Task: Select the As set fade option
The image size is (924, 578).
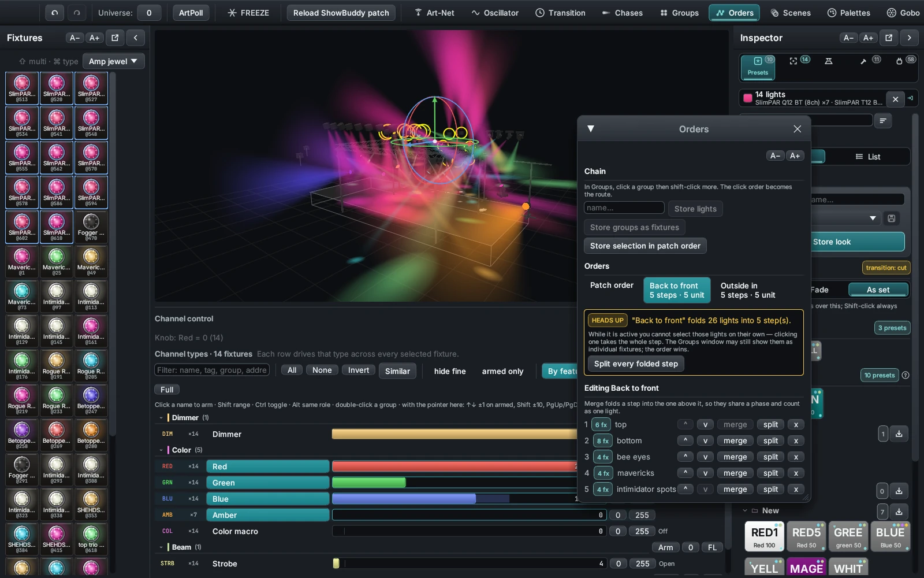Action: click(x=878, y=290)
